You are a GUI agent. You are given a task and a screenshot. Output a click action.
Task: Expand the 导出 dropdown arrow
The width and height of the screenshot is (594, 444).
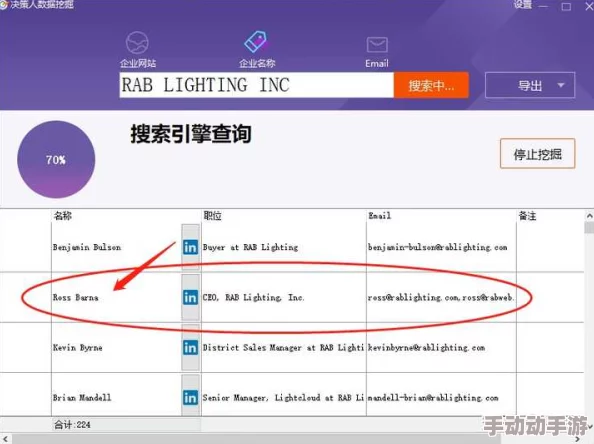[x=561, y=85]
